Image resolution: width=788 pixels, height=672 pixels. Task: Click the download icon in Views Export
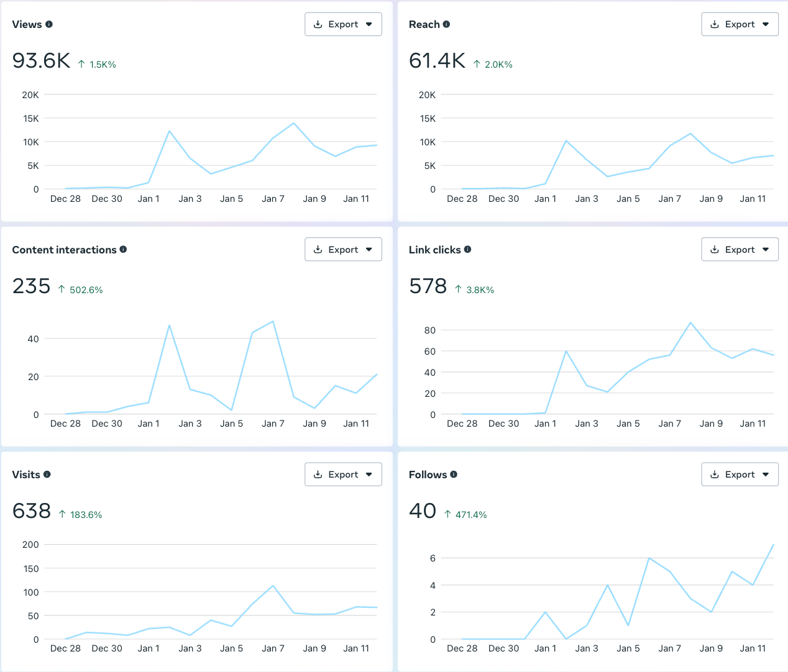click(x=318, y=24)
